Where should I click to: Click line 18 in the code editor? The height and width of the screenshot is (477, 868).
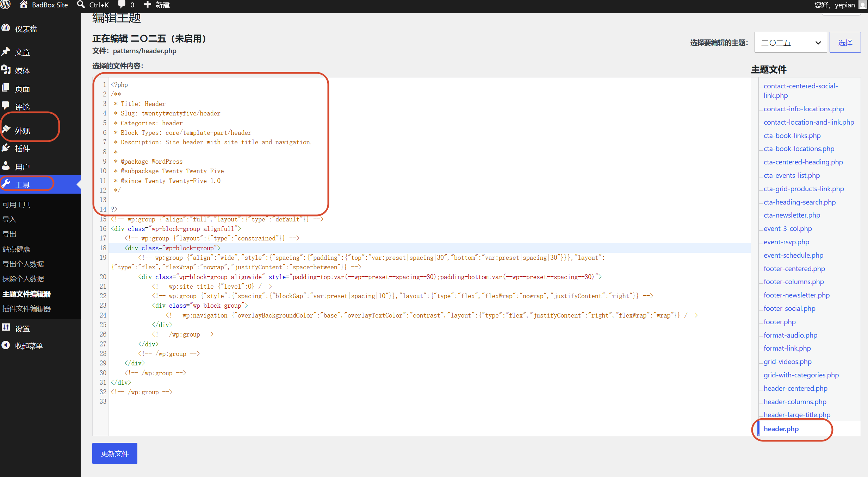pyautogui.click(x=429, y=248)
